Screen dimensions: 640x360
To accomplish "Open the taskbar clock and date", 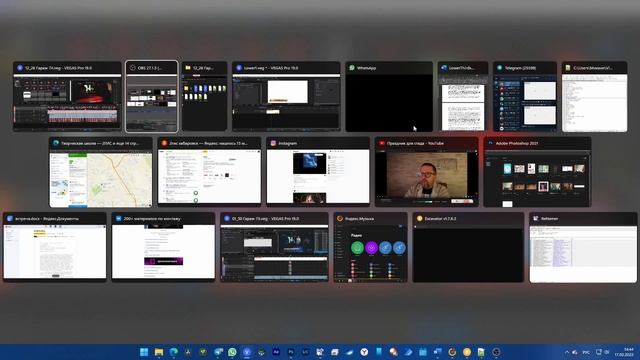I will tap(625, 352).
